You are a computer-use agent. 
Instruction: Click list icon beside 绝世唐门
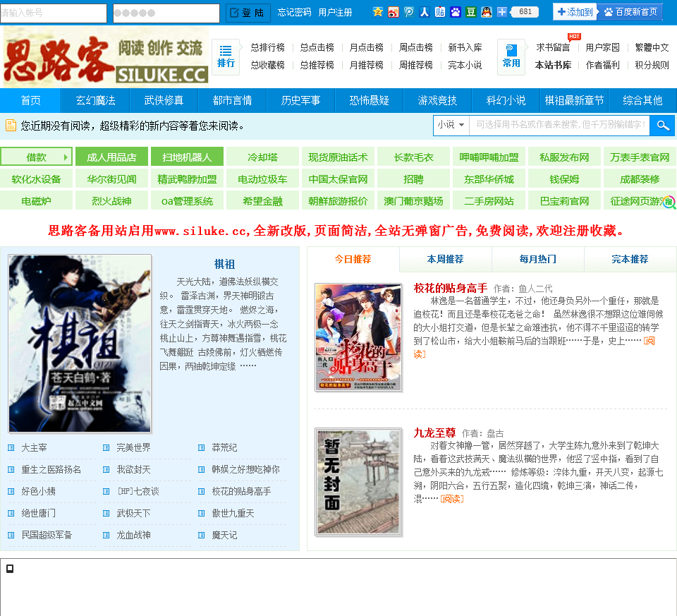coord(11,514)
